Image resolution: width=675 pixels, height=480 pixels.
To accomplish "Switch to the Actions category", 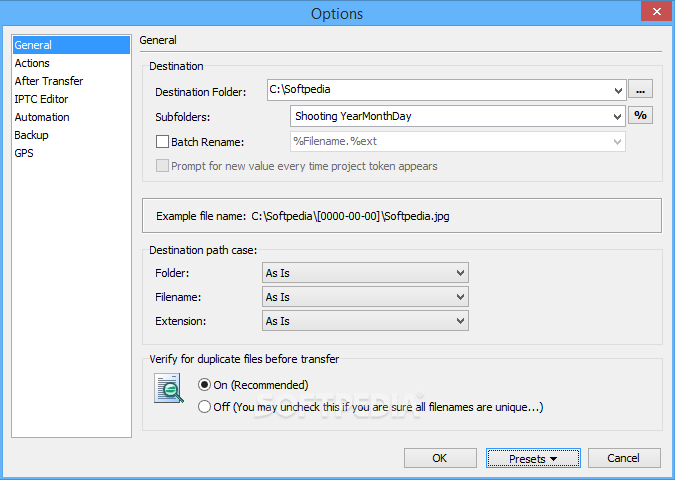I will click(x=32, y=63).
